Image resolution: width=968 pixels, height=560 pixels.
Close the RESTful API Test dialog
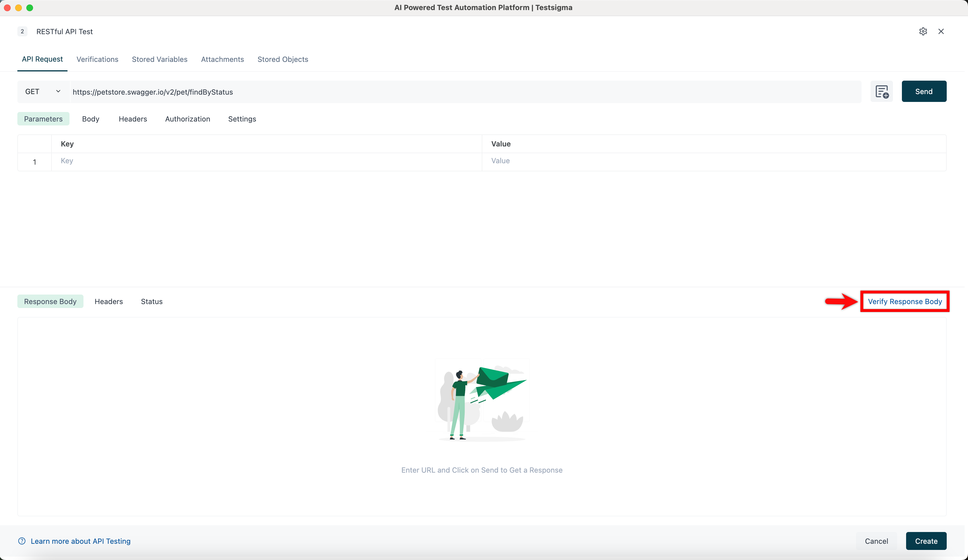coord(941,31)
